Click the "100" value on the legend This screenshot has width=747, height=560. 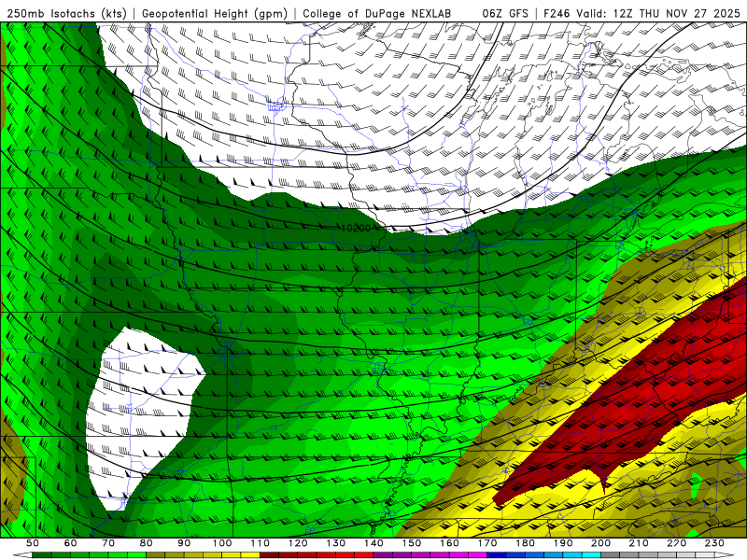click(222, 543)
